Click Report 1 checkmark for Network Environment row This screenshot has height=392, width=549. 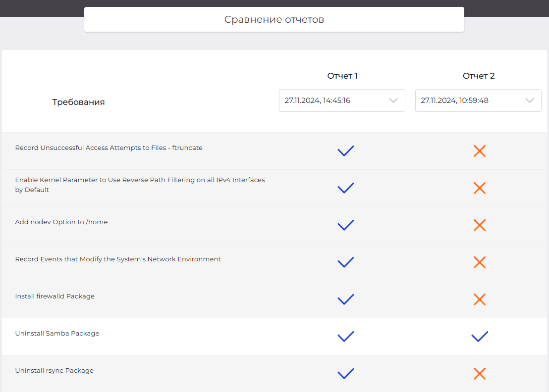coord(345,262)
